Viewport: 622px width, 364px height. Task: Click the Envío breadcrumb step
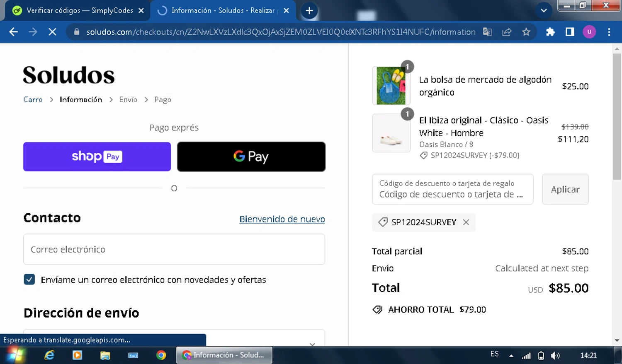(128, 100)
